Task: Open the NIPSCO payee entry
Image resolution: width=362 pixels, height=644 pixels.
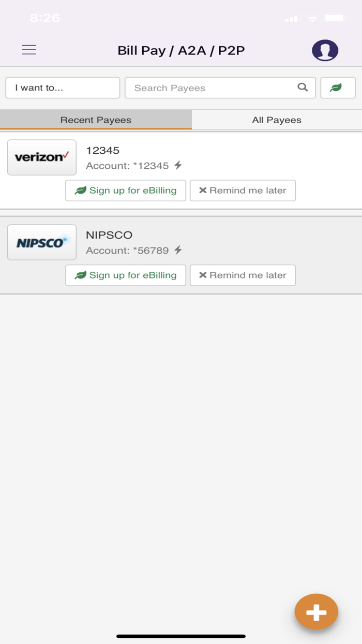Action: tap(109, 235)
